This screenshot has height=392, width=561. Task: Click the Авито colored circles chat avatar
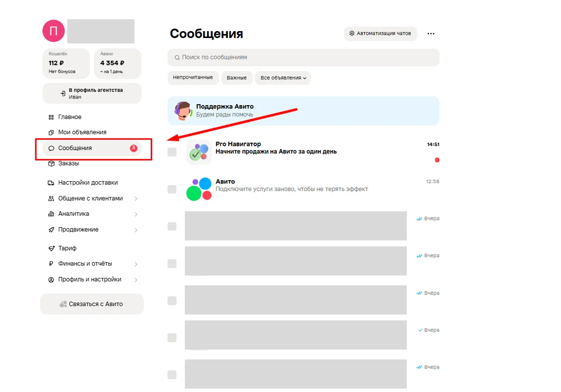point(199,189)
